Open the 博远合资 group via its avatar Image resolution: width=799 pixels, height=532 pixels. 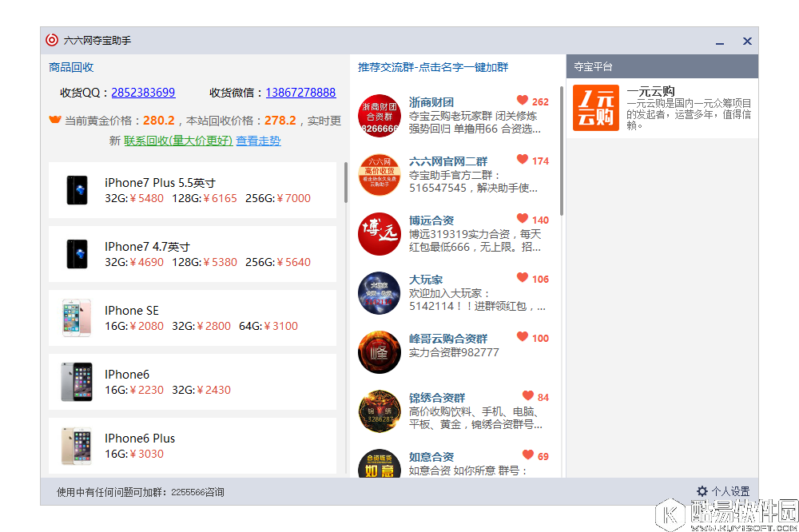379,234
